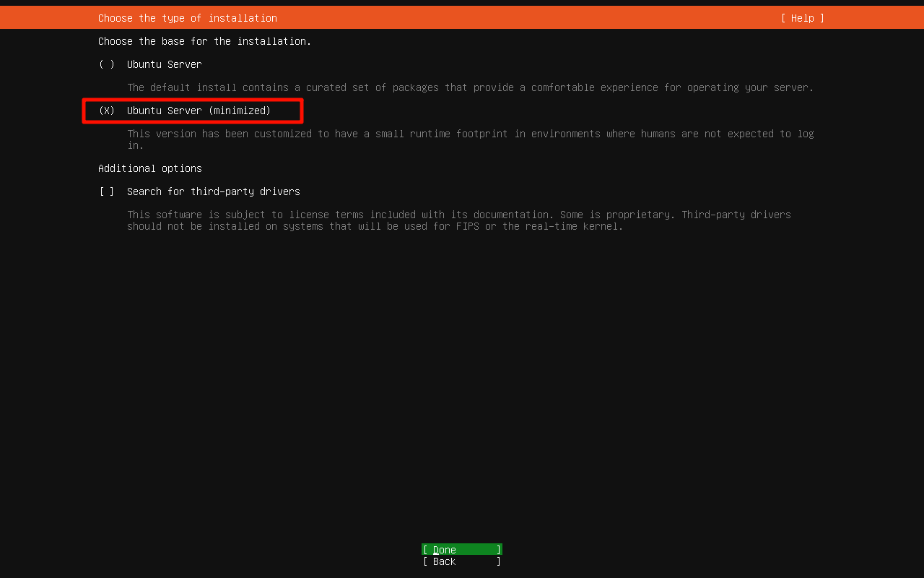Click the 'Additional options' heading
The height and width of the screenshot is (578, 924).
[x=150, y=168]
